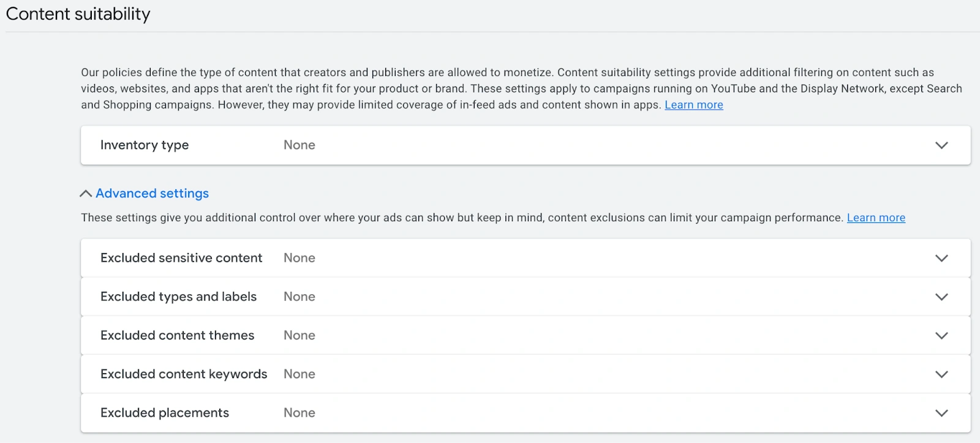The width and height of the screenshot is (980, 443).
Task: Open Learn more link about content exclusions
Action: pos(875,218)
